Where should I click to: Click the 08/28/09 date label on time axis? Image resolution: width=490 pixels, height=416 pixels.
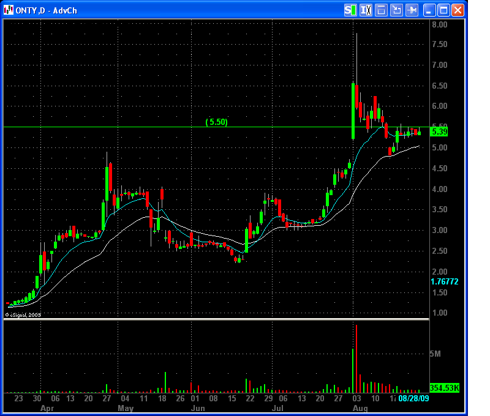[x=414, y=398]
